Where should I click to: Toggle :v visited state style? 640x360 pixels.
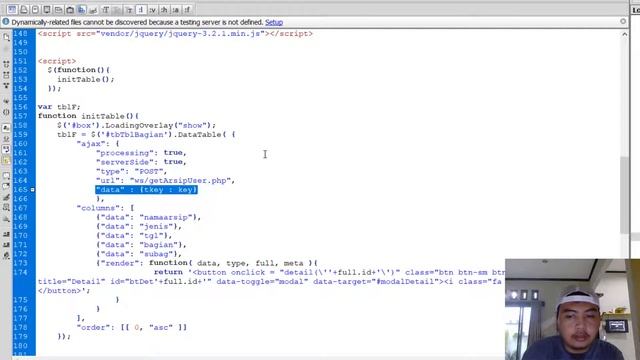[x=152, y=9]
